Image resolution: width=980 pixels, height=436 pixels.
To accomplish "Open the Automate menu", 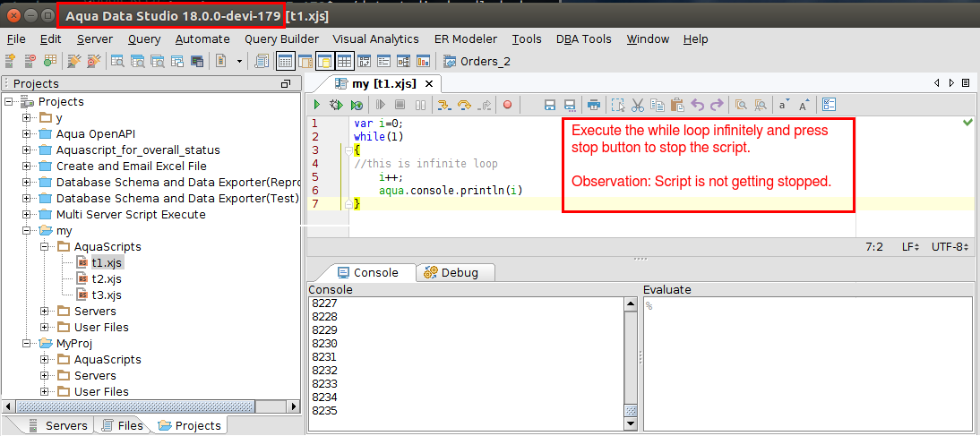I will pyautogui.click(x=202, y=39).
